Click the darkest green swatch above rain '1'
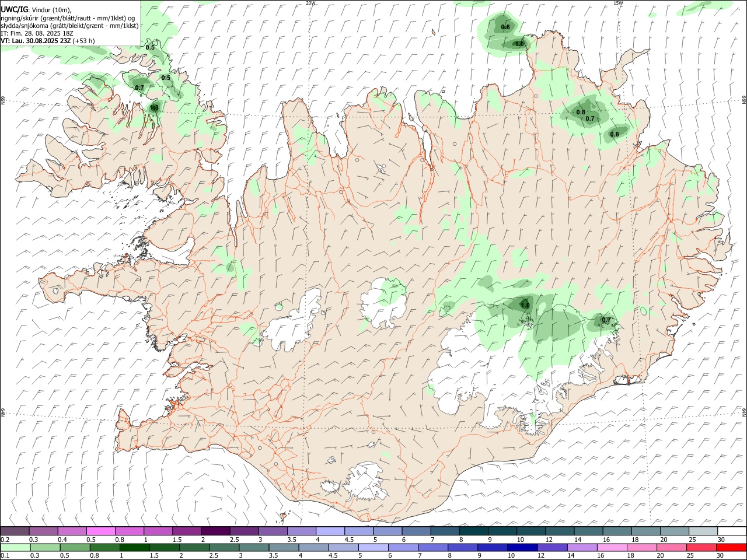747x560 pixels. [x=135, y=547]
